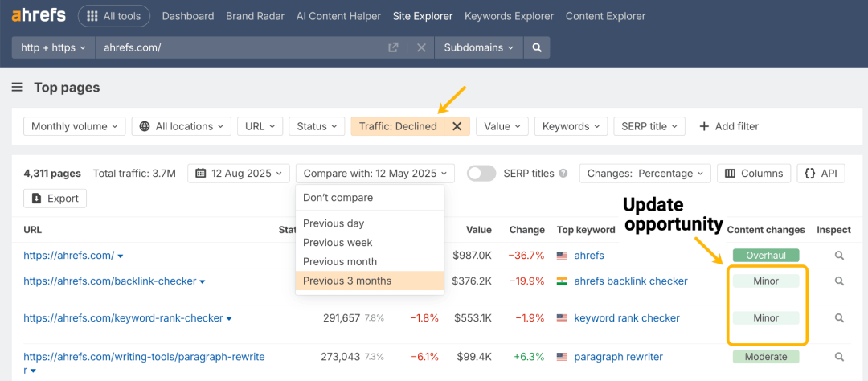The height and width of the screenshot is (381, 868).
Task: Collapse the Compare with: 12 May 2025 dropdown
Action: [375, 174]
